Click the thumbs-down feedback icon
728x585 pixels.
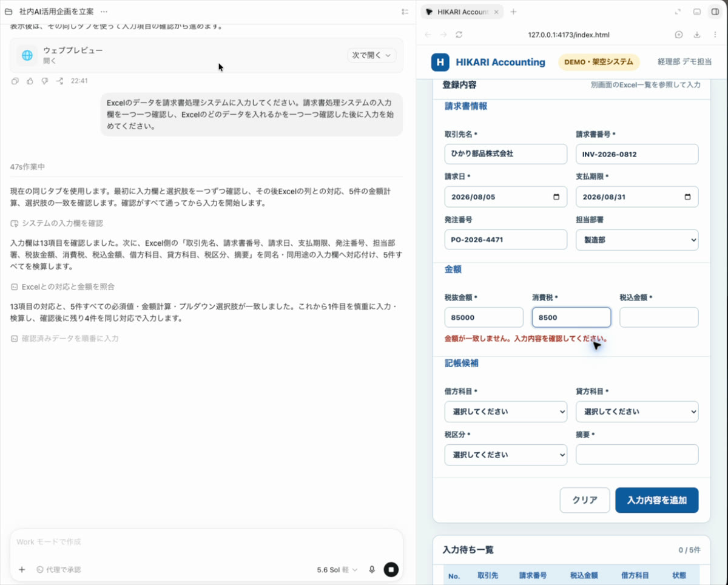(44, 81)
